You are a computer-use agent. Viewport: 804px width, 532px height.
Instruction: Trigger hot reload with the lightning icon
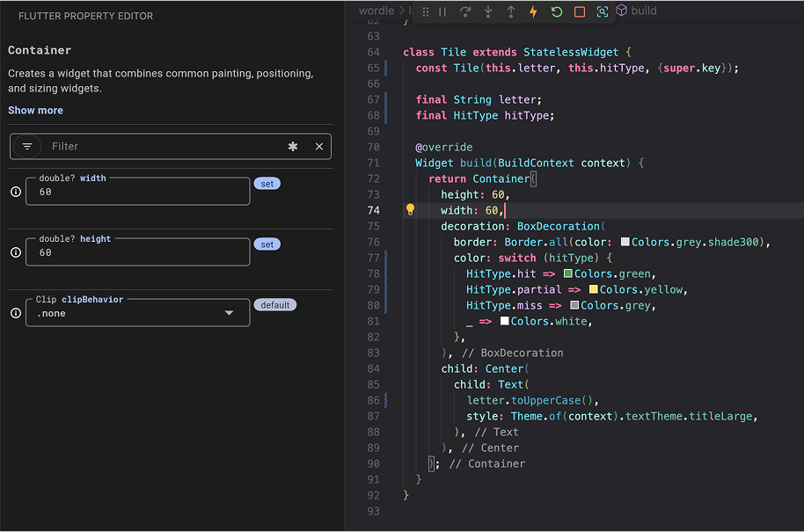tap(534, 11)
